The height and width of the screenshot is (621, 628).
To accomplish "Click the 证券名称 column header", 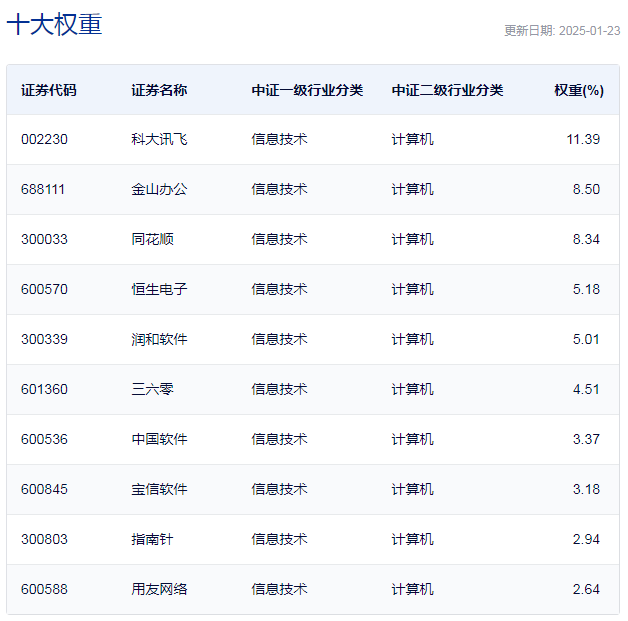I will (159, 90).
